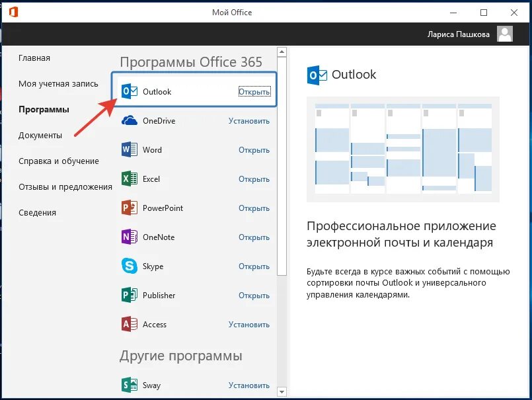Click the Publisher app icon
Image resolution: width=532 pixels, height=400 pixels.
point(130,295)
